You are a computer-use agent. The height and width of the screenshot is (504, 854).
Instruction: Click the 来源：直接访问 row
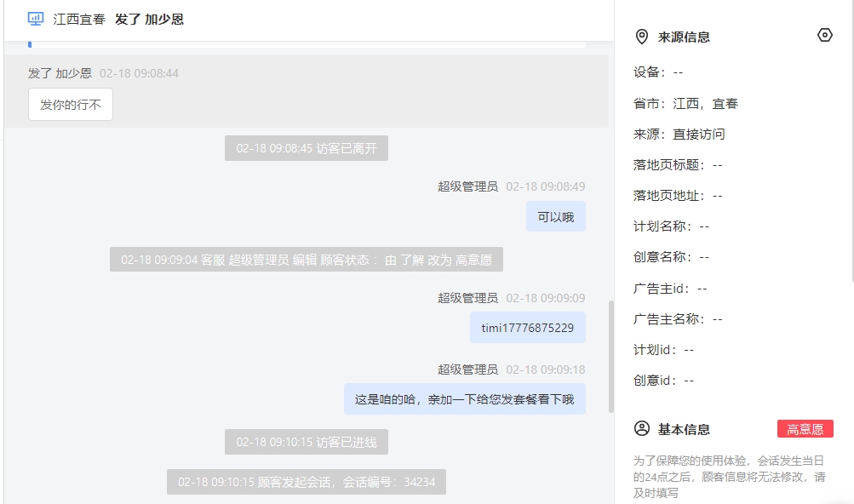coord(679,134)
